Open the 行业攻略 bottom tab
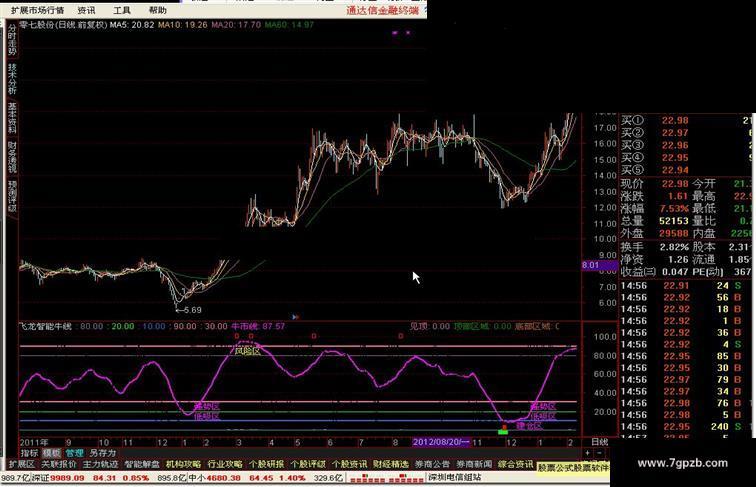Screen dimensions: 756x487 pos(225,464)
